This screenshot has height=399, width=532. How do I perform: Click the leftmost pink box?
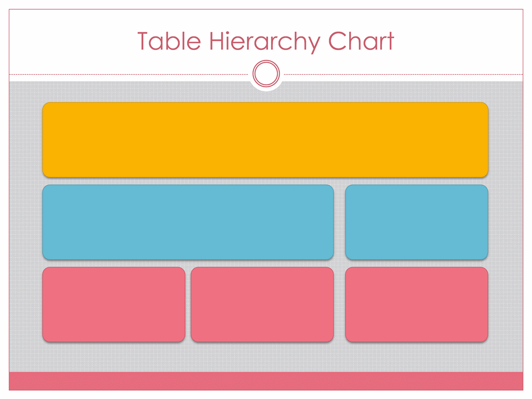point(114,304)
